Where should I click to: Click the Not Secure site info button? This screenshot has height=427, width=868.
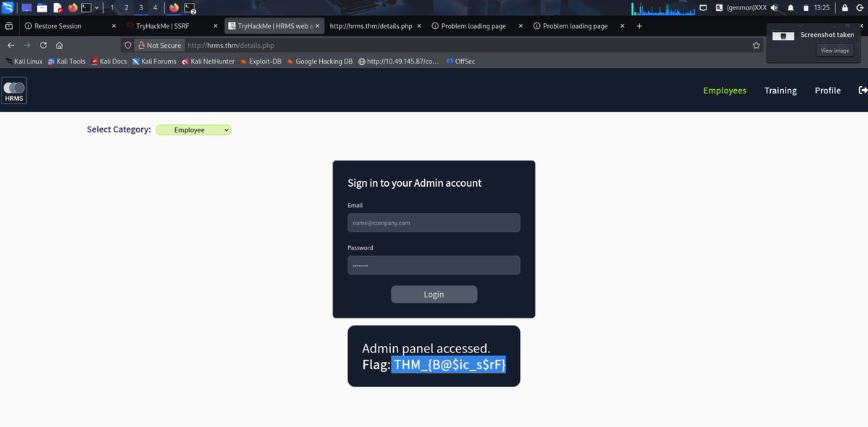click(x=159, y=46)
